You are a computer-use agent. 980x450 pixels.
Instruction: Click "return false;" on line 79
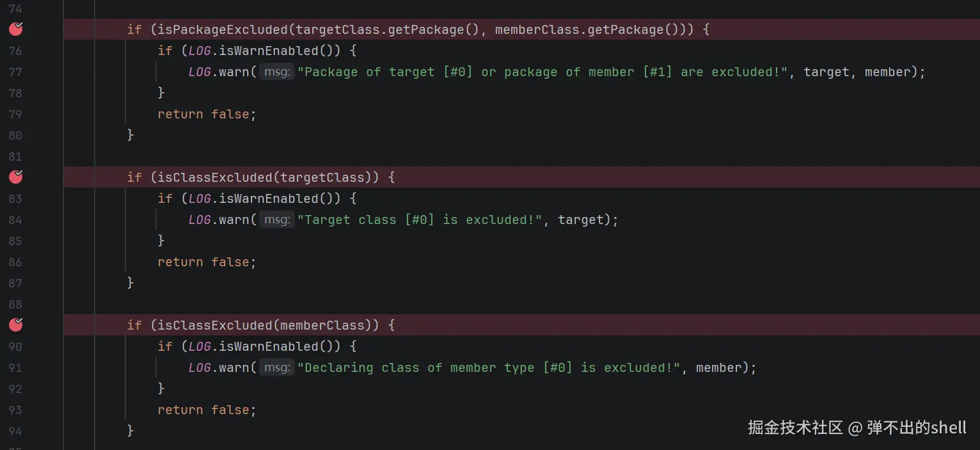tap(207, 114)
